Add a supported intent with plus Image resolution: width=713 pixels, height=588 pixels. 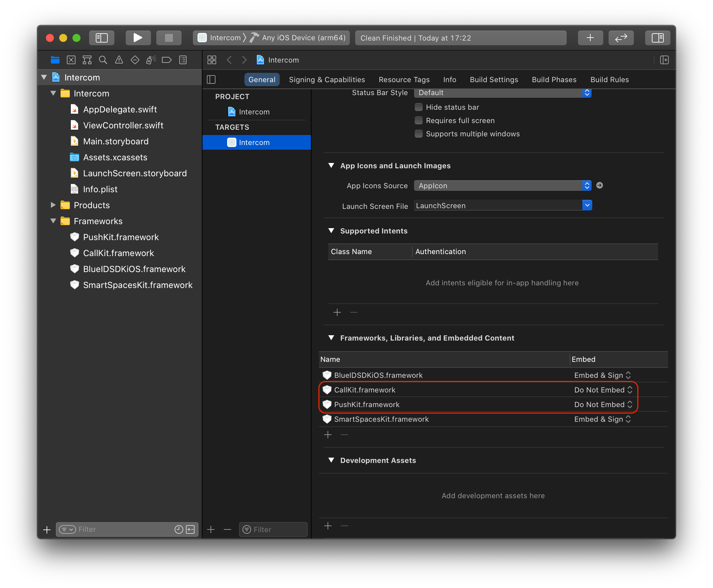click(337, 312)
